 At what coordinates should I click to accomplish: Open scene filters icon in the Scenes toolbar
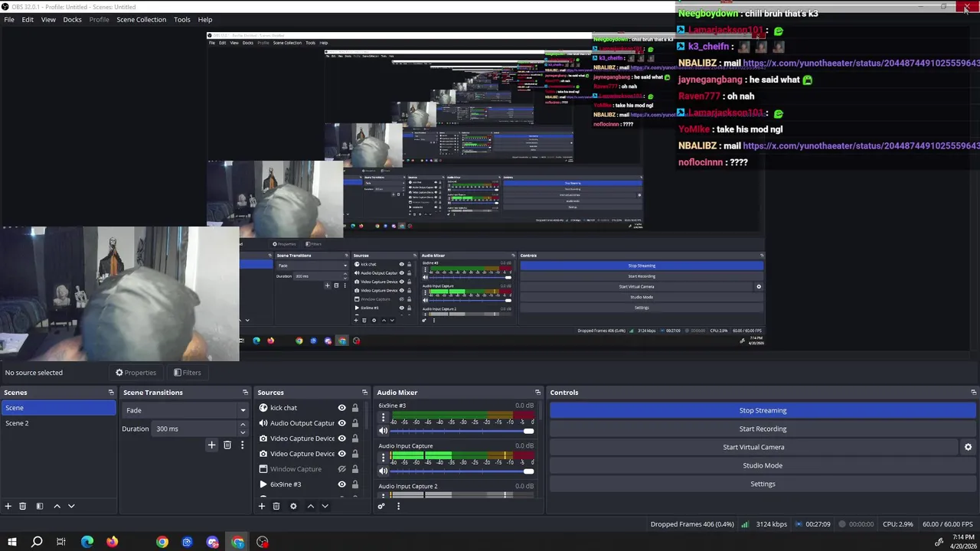[x=39, y=506]
